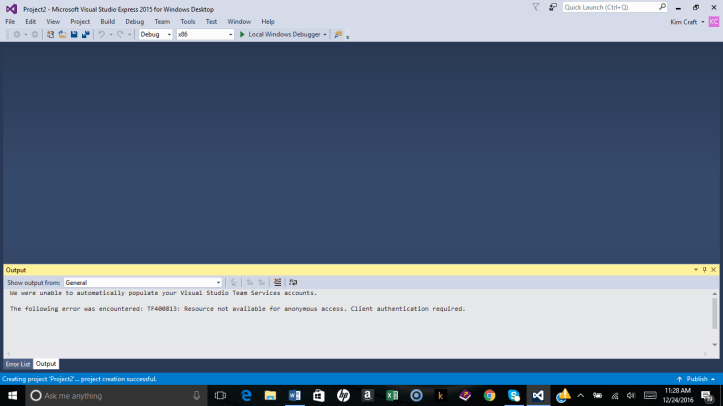Click the Redo arrow icon

click(x=120, y=35)
